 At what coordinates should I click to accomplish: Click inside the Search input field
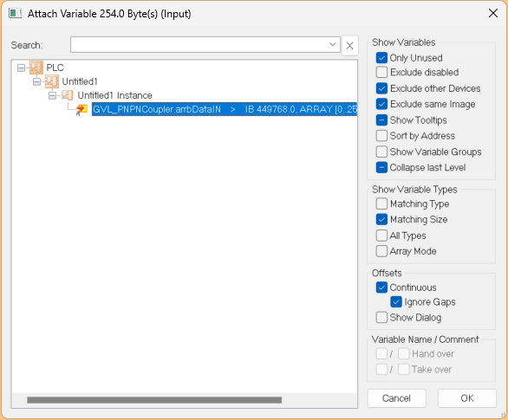pos(199,44)
